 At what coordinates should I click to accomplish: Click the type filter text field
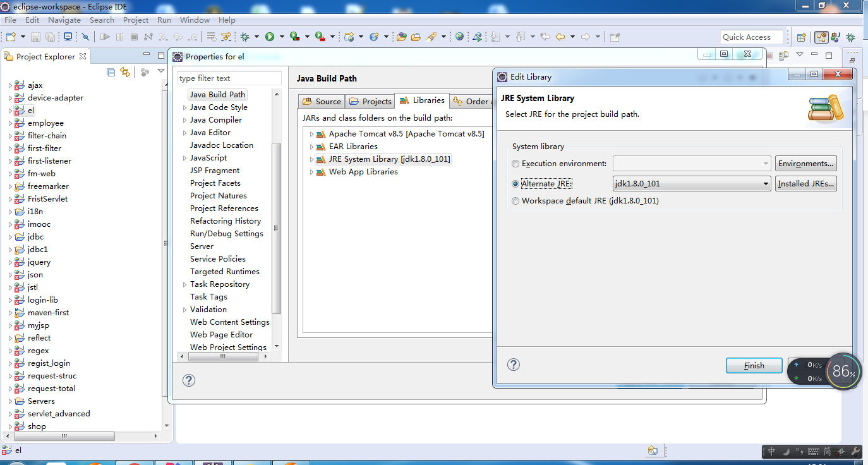pos(229,78)
